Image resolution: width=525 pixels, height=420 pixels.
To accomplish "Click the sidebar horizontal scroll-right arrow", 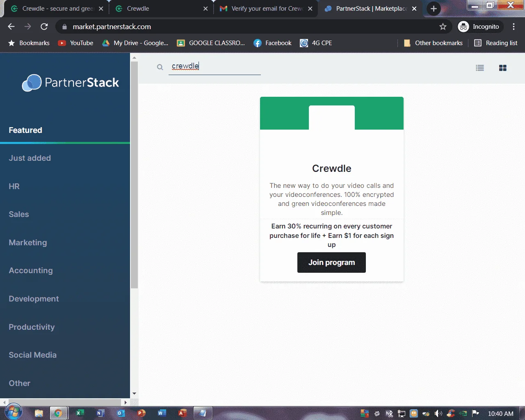I will pyautogui.click(x=126, y=402).
